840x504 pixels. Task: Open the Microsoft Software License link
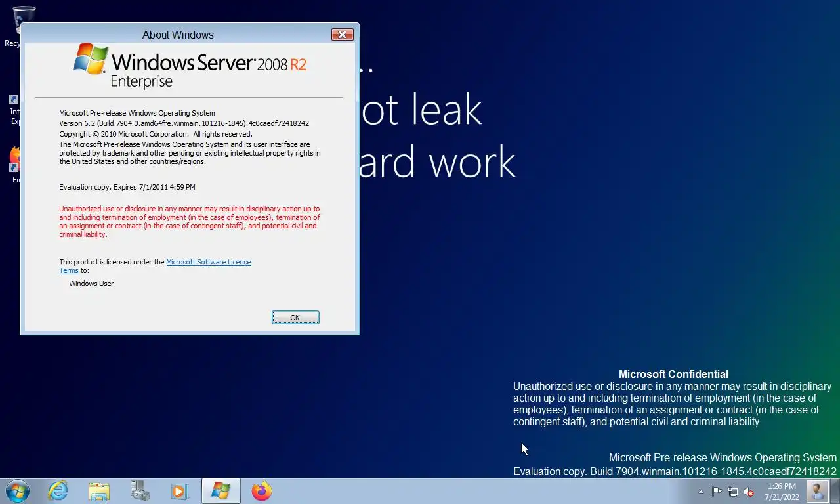(x=208, y=262)
